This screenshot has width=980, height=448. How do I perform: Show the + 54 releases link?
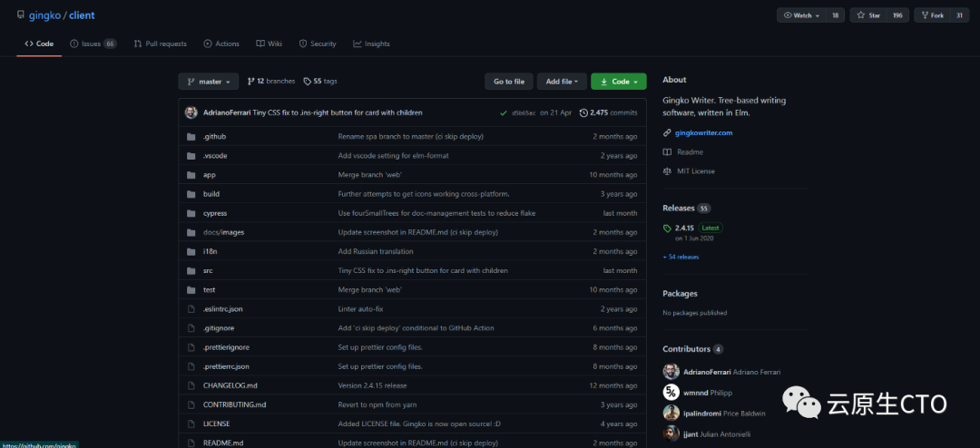tap(681, 257)
